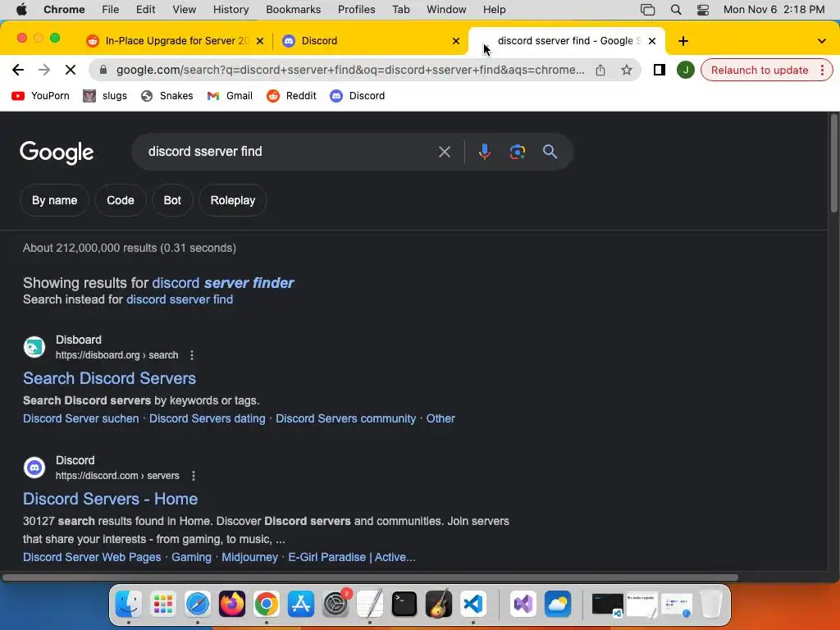The image size is (840, 630).
Task: Open slugs bookmark
Action: [x=105, y=96]
